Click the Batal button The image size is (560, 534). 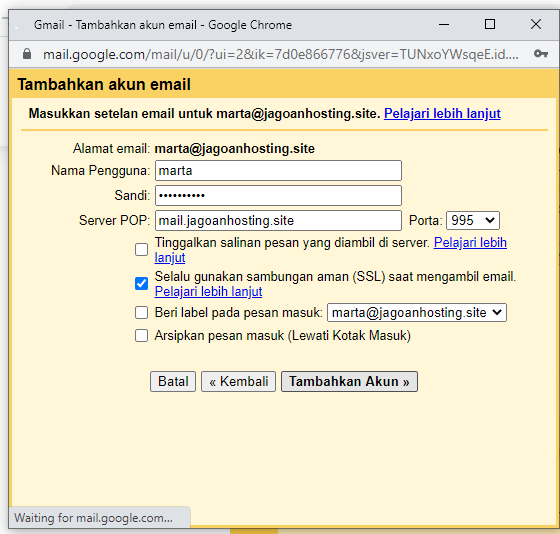click(173, 381)
